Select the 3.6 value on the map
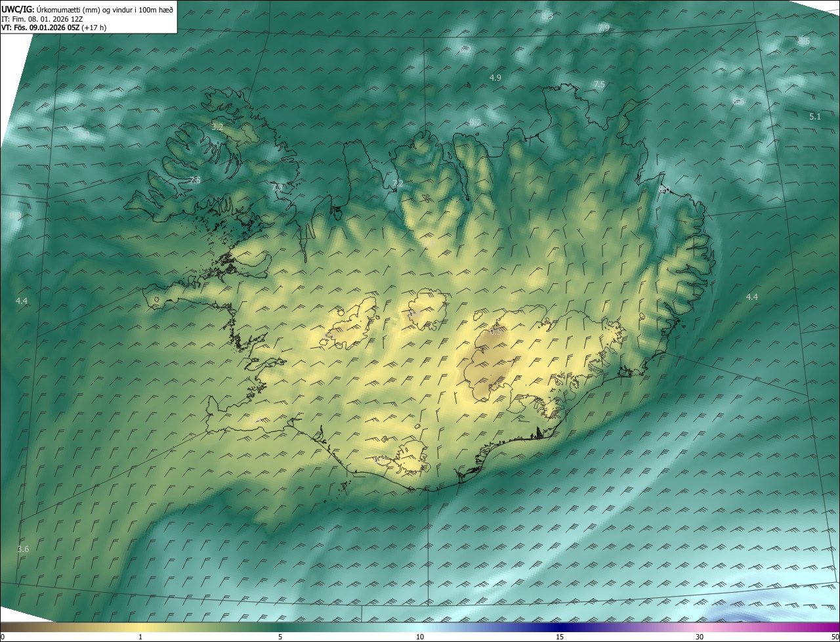840x642 pixels. point(23,549)
